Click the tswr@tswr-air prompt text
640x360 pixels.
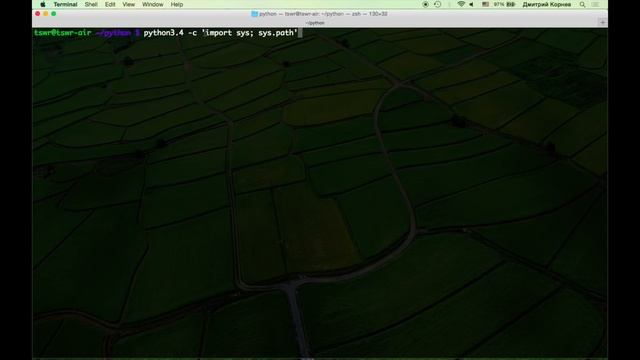coord(62,33)
